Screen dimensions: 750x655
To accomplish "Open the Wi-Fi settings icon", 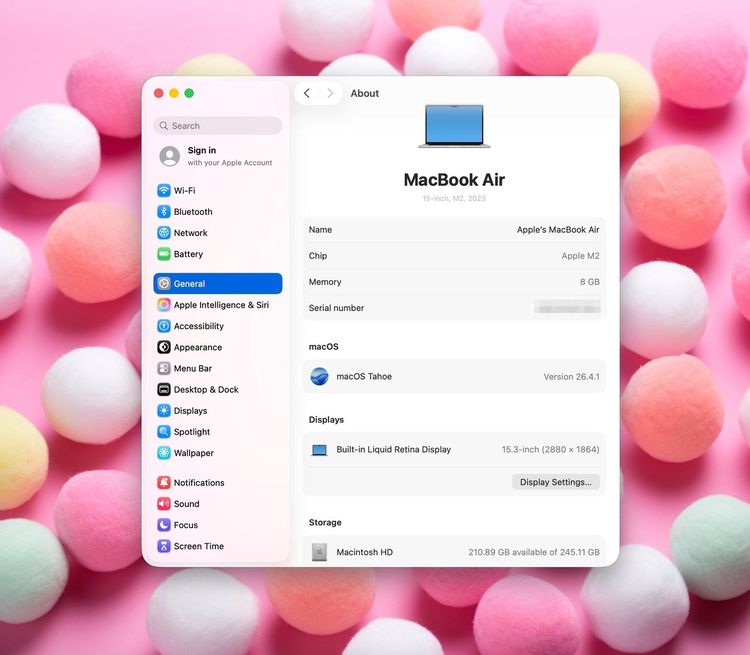I will 164,190.
